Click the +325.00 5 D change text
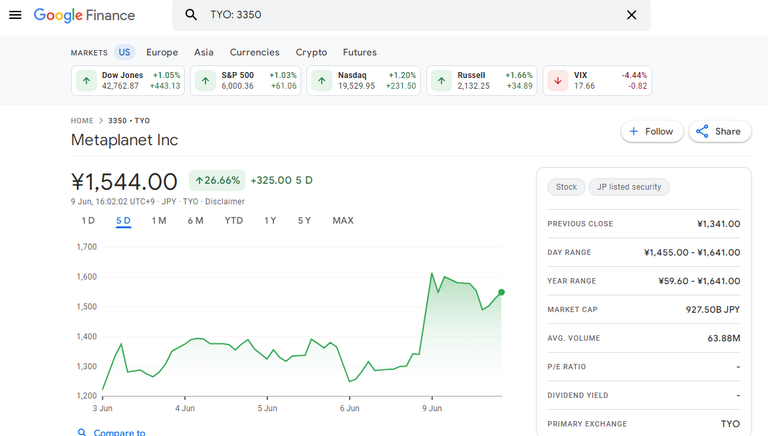Screen dimensions: 768x436 click(x=282, y=180)
